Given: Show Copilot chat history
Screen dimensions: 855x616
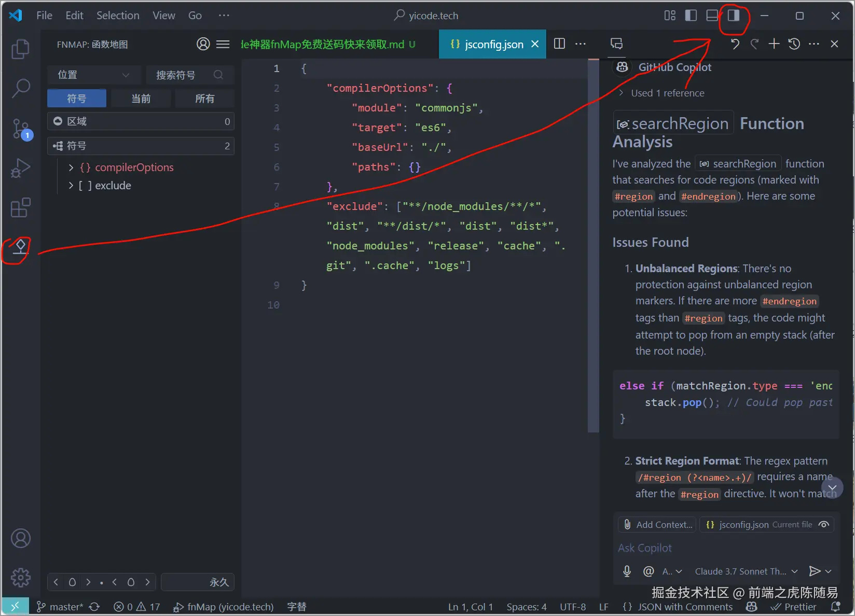Looking at the screenshot, I should coord(794,44).
